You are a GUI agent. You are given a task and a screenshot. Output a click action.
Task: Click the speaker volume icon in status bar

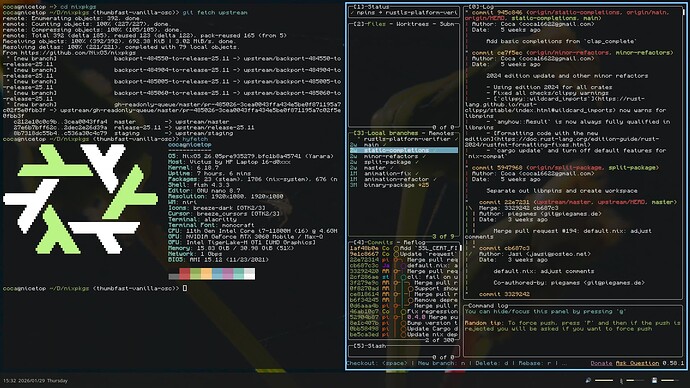pyautogui.click(x=588, y=381)
